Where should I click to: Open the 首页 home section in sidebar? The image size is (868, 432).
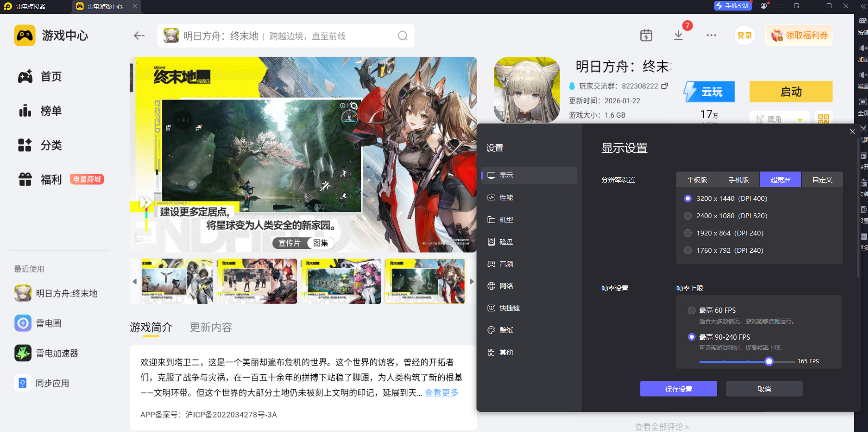pyautogui.click(x=40, y=76)
